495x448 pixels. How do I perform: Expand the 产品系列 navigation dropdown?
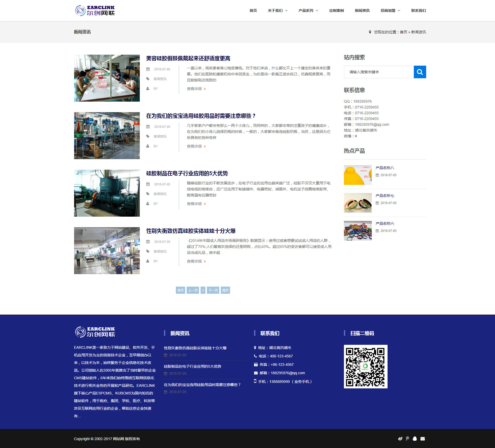[x=308, y=11]
